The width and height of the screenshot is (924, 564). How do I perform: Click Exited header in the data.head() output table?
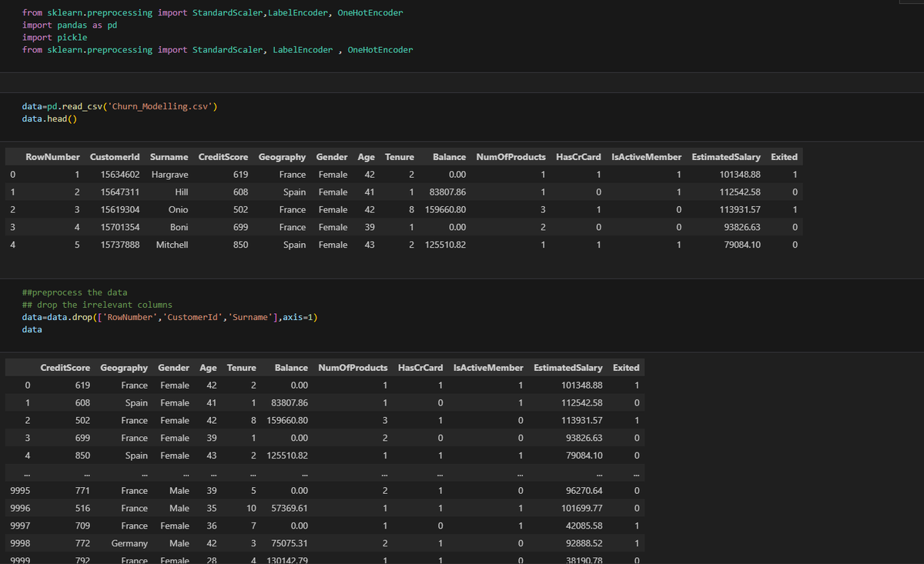(x=784, y=157)
